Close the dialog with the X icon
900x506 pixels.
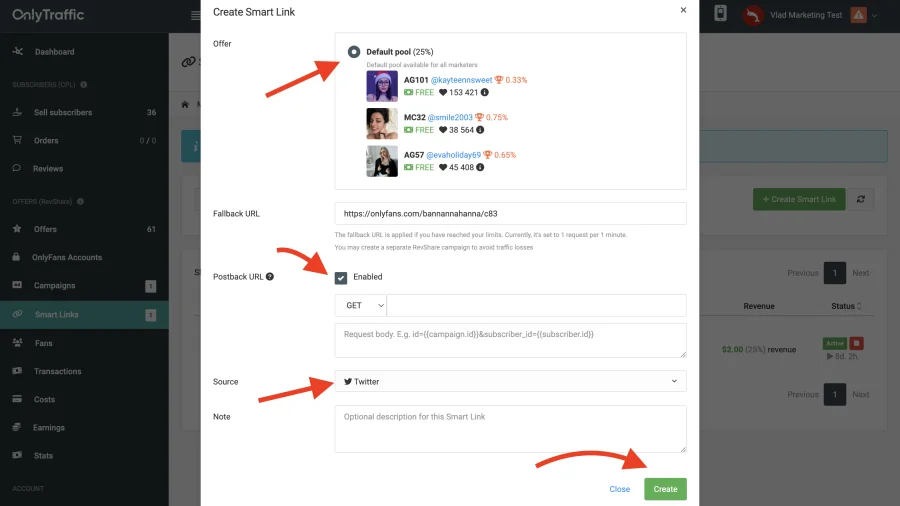pos(683,10)
